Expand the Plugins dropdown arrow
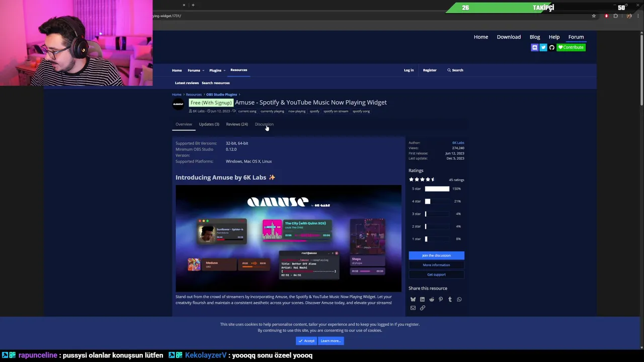 click(x=224, y=70)
